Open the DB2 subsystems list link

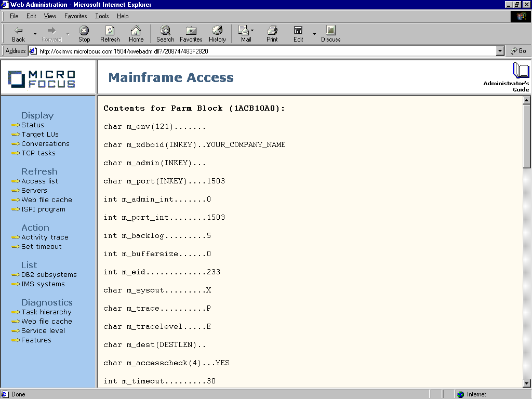(x=49, y=274)
